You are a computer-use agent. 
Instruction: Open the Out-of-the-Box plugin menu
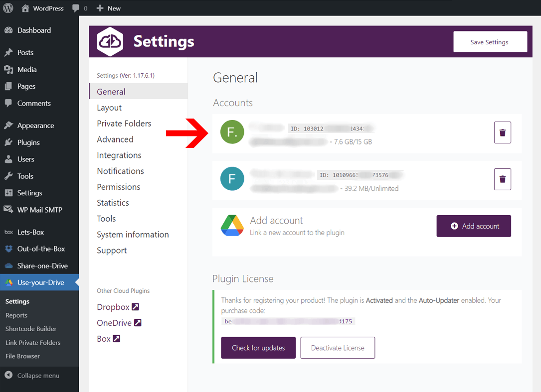click(39, 249)
